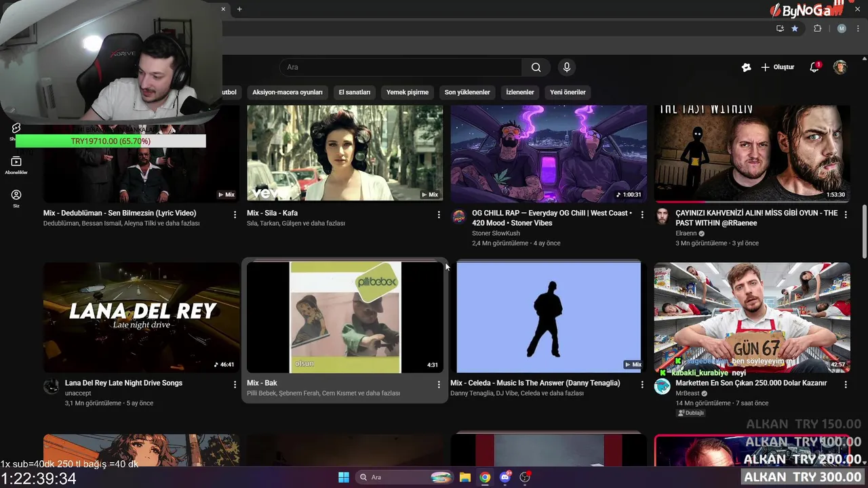
Task: Open Abonelikler in the sidebar
Action: [x=16, y=165]
